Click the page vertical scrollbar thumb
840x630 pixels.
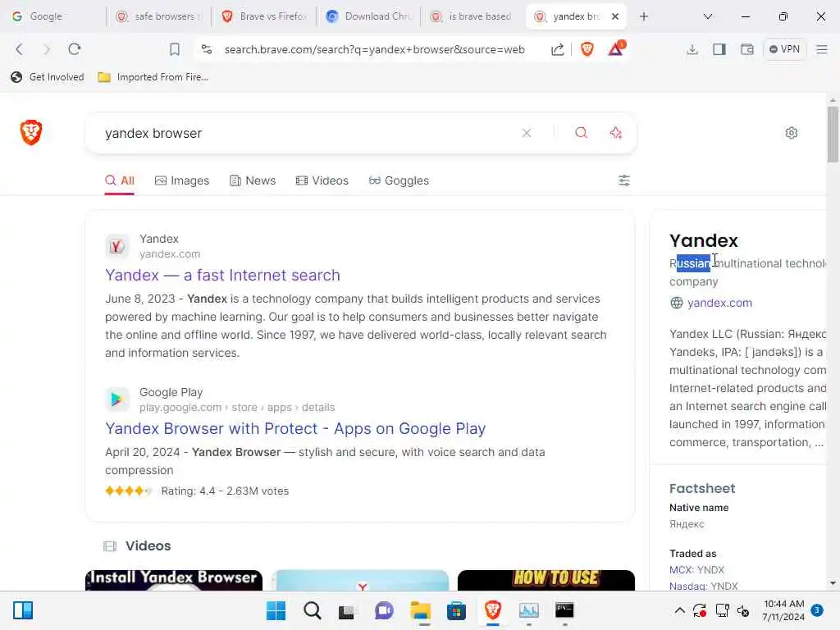832,134
